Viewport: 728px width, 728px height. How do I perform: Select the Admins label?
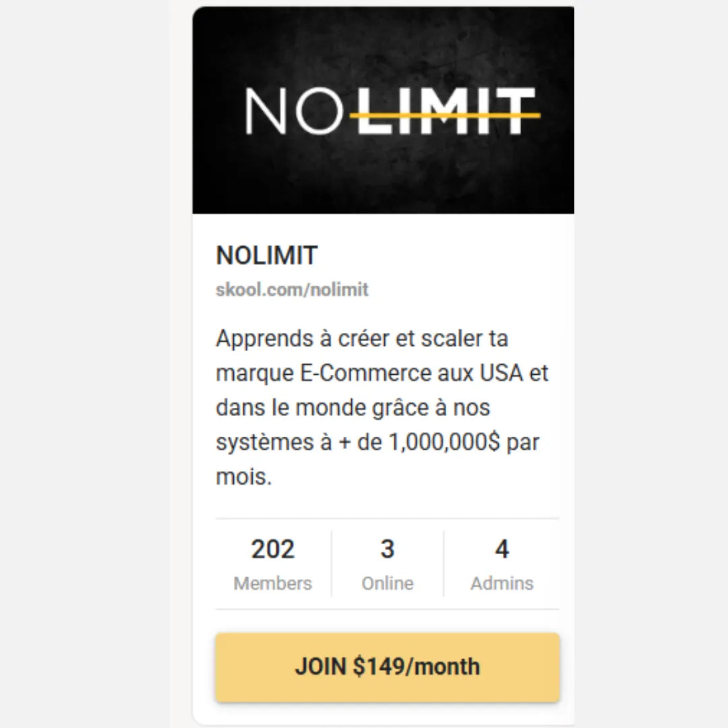tap(502, 583)
